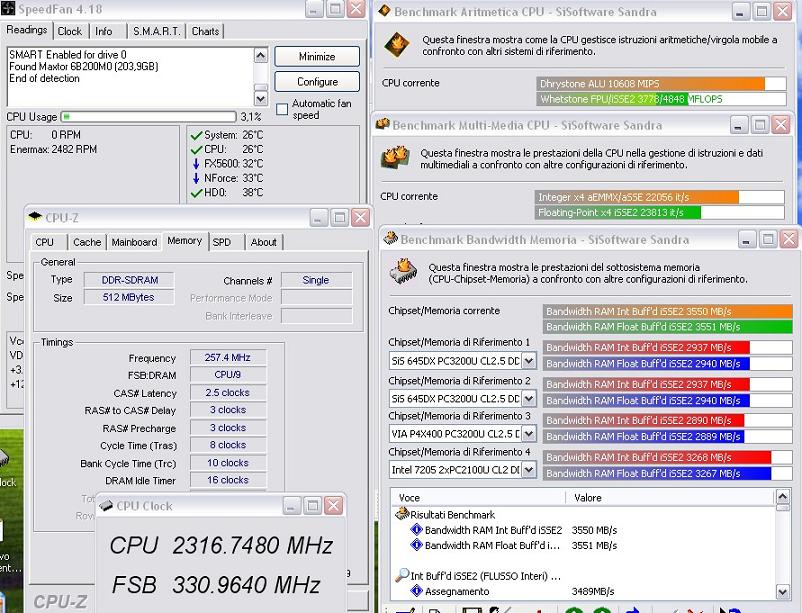This screenshot has width=802, height=613.
Task: Click the Channels # Single field
Action: tap(317, 280)
